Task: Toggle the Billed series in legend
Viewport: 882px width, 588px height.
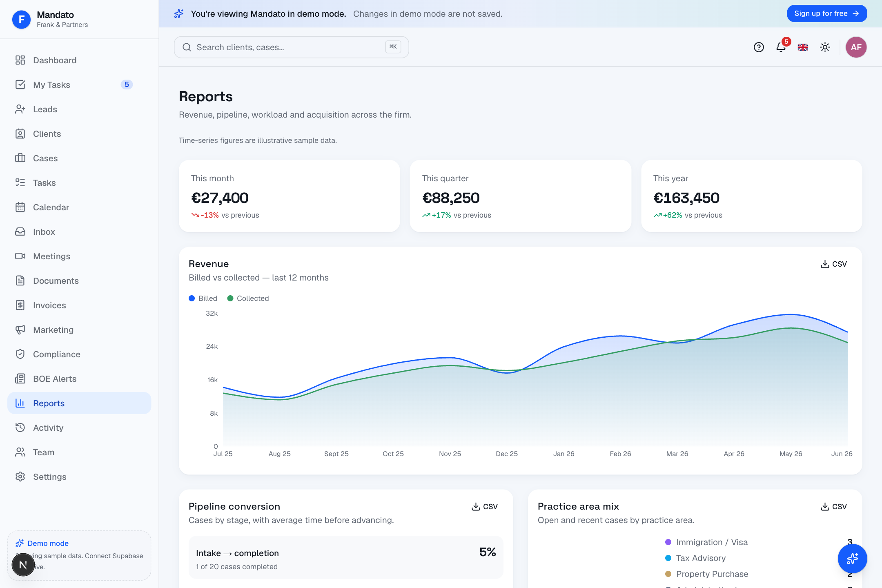Action: click(x=203, y=298)
